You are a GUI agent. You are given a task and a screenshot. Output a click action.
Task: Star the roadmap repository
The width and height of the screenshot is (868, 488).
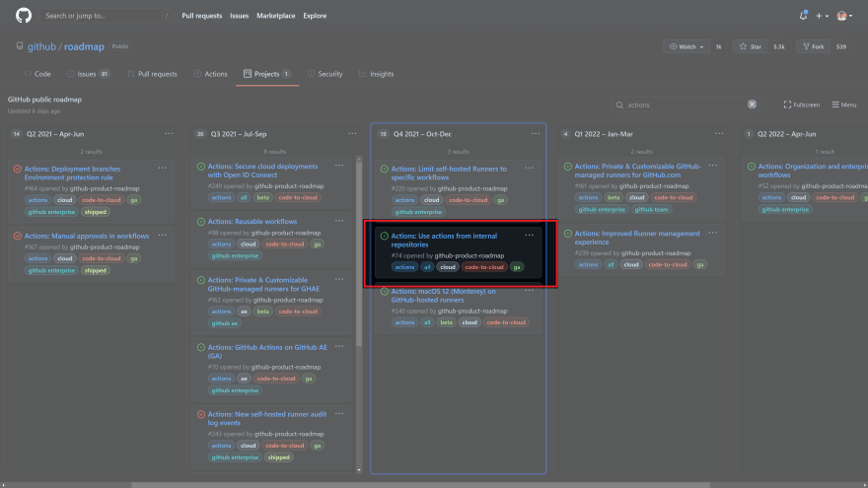tap(751, 46)
